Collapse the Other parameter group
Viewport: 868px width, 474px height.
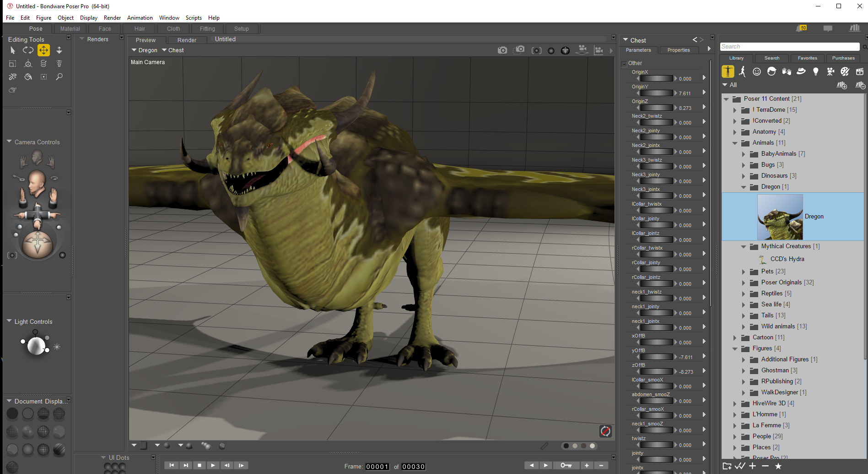click(x=624, y=64)
